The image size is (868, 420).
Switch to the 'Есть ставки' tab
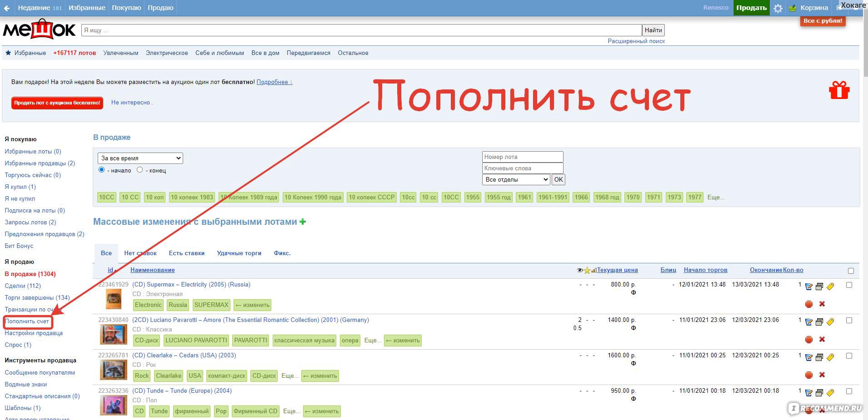(187, 253)
